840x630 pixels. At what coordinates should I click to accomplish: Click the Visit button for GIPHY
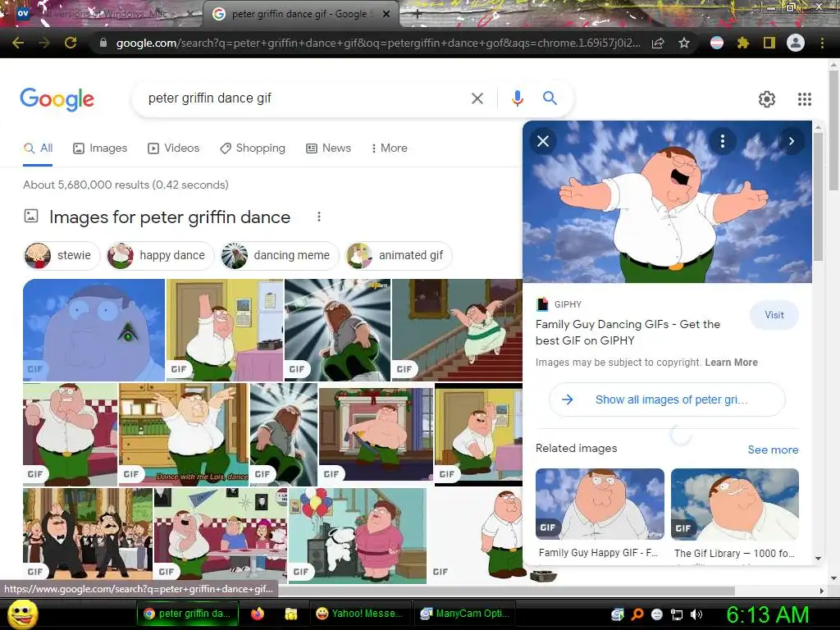(x=774, y=315)
